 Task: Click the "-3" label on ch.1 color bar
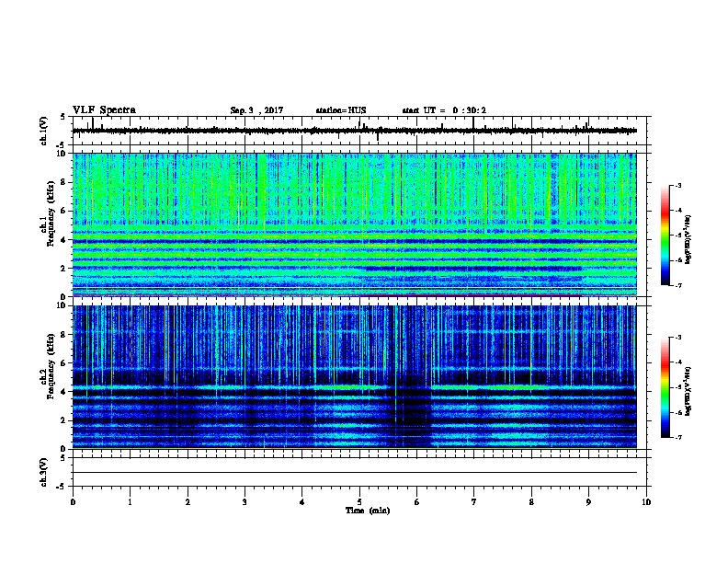pos(677,185)
